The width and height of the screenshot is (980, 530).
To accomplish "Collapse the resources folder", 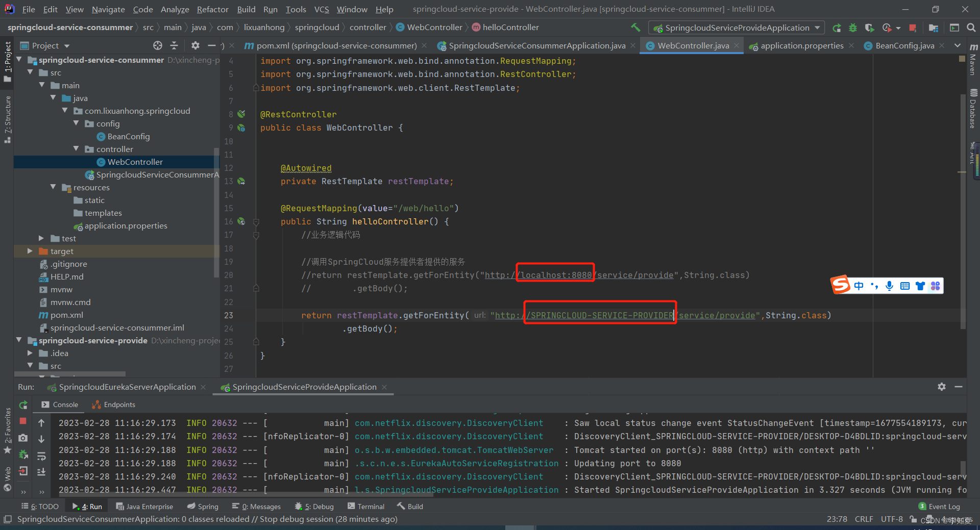I will pos(53,187).
